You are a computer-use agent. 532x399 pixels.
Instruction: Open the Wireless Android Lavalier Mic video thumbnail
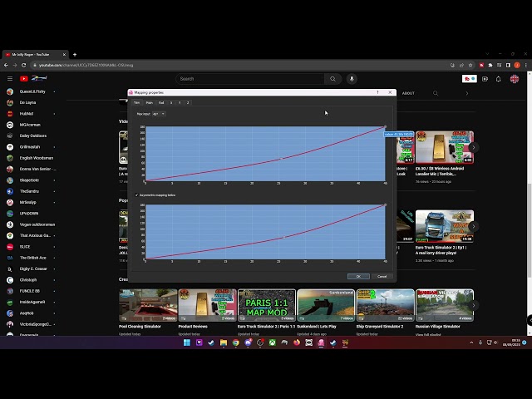coord(445,147)
